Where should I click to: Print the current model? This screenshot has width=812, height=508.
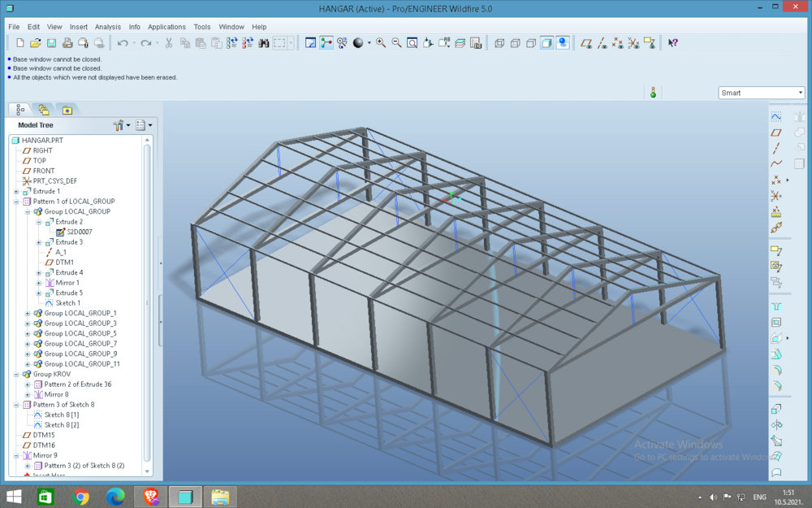click(x=67, y=43)
